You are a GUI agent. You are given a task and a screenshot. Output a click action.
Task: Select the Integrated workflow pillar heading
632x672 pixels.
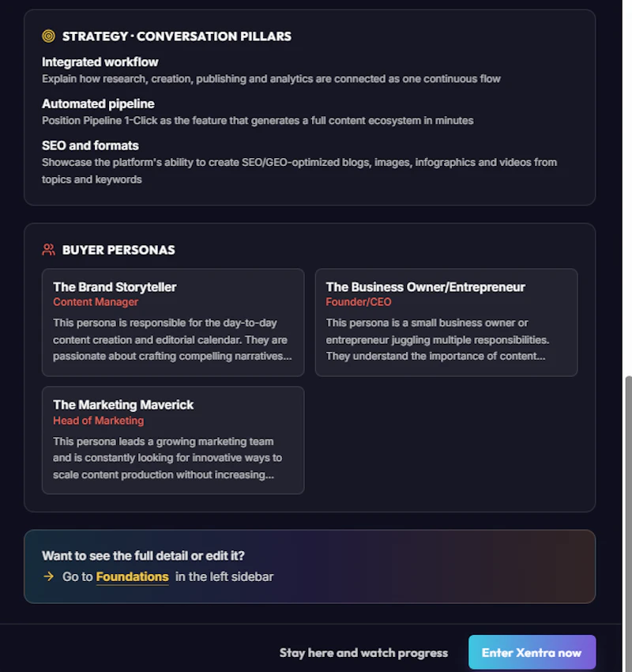tap(100, 62)
